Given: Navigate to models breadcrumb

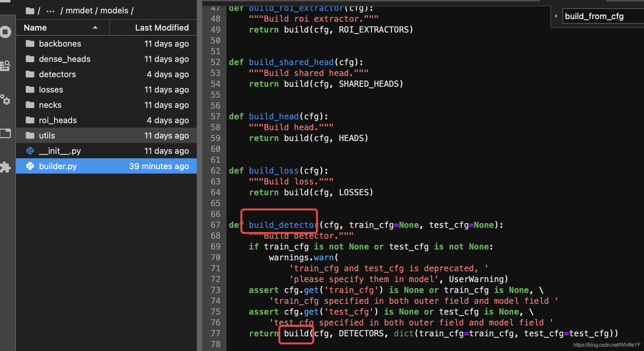Looking at the screenshot, I should tap(114, 11).
